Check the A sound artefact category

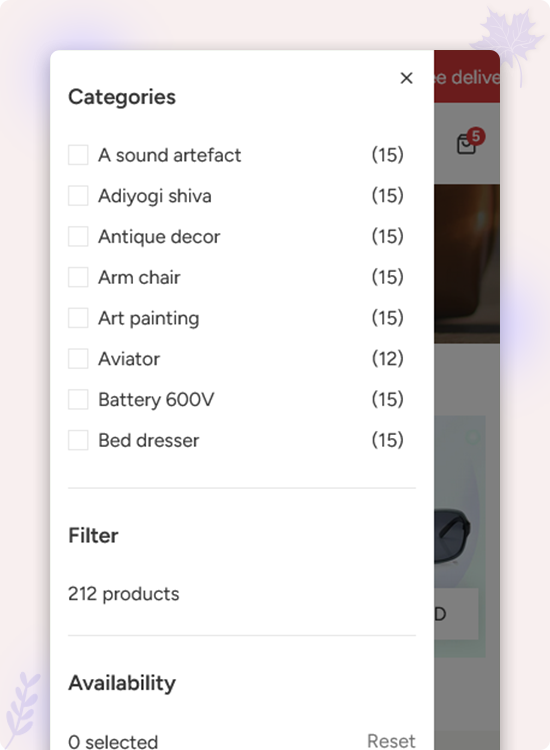click(78, 155)
